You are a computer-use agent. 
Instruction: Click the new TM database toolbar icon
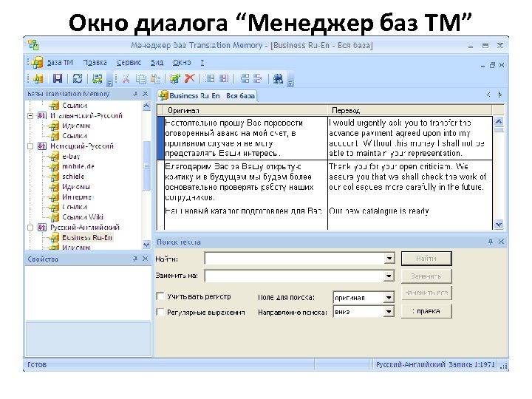point(38,79)
